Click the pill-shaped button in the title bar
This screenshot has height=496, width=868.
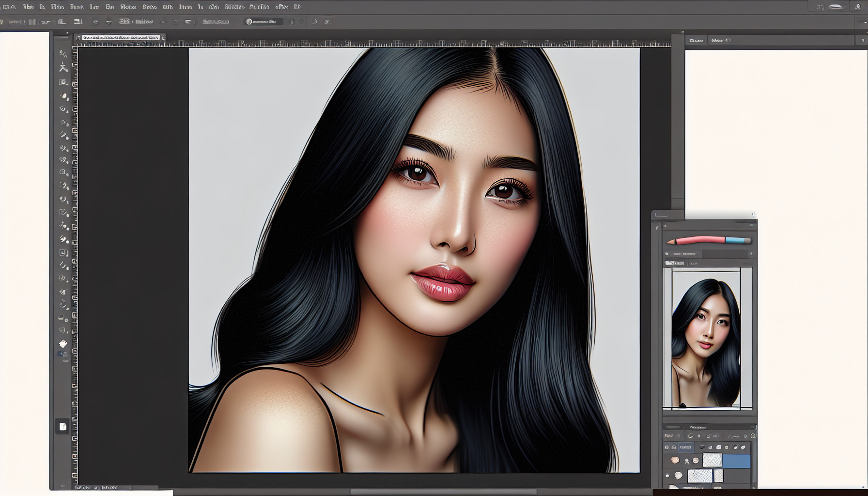click(x=836, y=7)
